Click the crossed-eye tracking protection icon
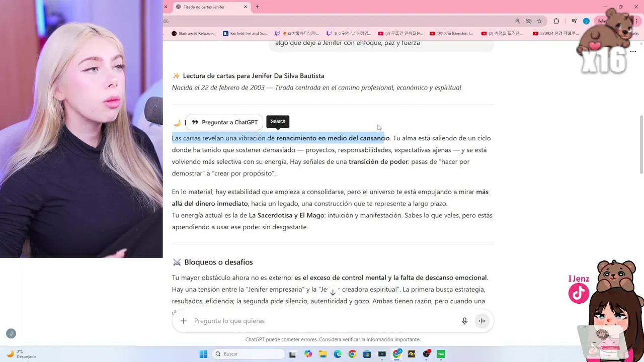644x362 pixels. pos(528,21)
